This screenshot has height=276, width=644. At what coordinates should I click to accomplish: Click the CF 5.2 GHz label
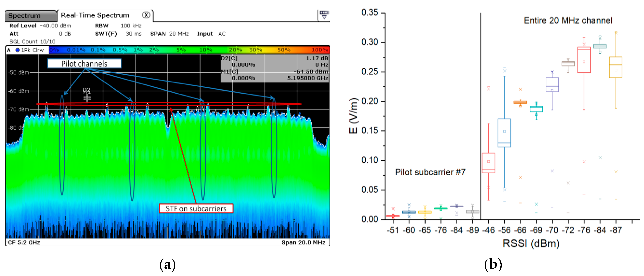coord(24,242)
